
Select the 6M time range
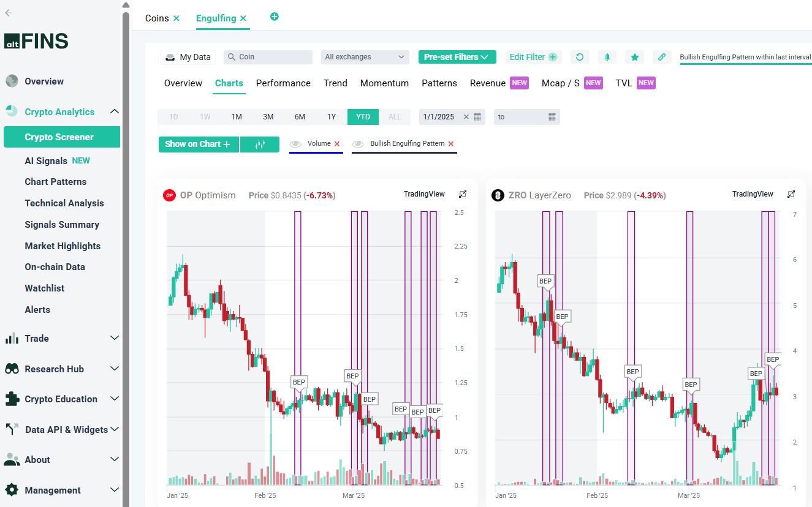300,117
